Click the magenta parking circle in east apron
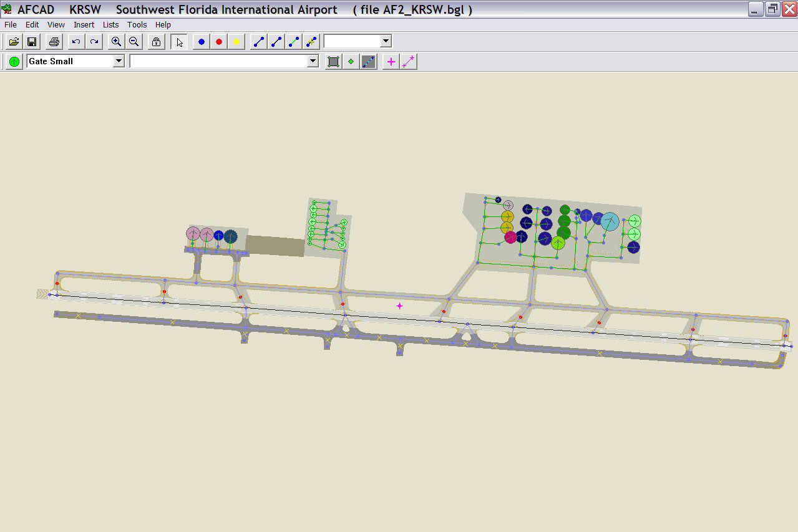 point(511,237)
